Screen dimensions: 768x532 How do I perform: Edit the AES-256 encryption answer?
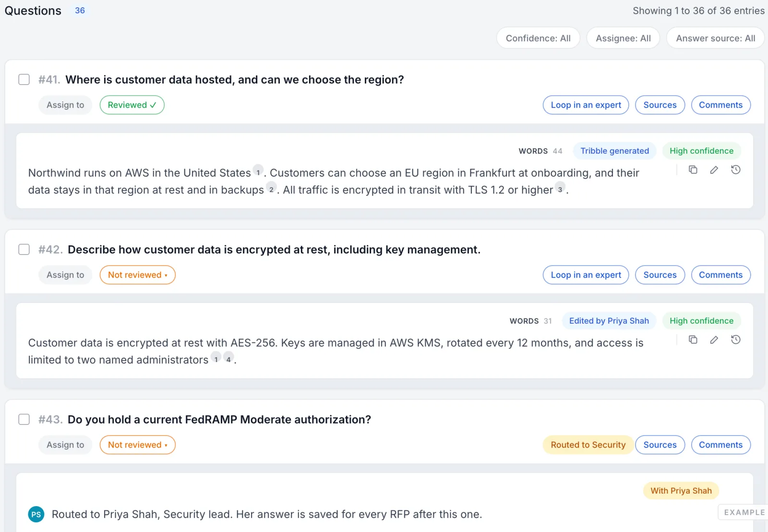pyautogui.click(x=714, y=339)
